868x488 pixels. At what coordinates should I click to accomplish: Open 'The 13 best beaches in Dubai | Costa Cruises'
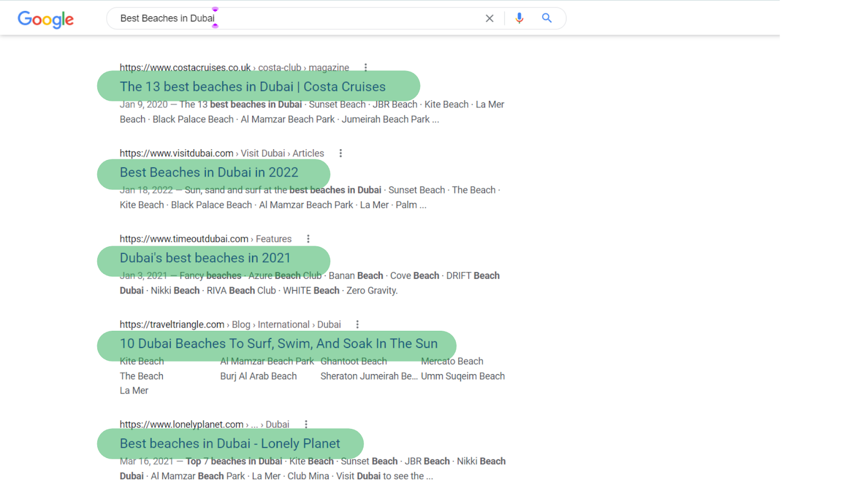pos(253,87)
